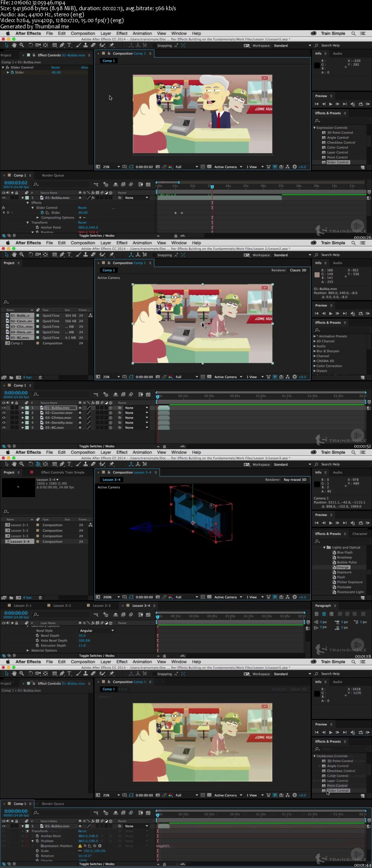Add keyframe diamond for Slider property

tap(8, 213)
